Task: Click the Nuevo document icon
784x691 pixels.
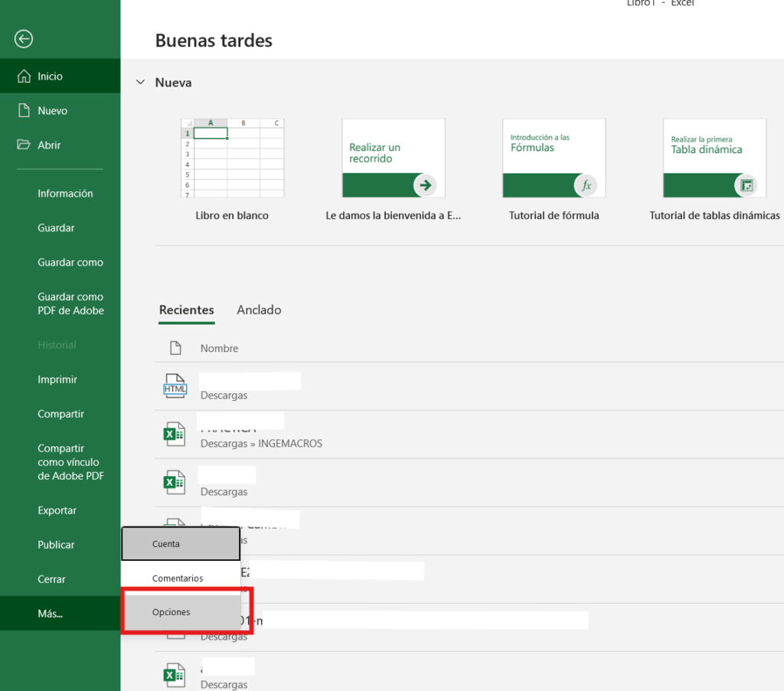Action: tap(24, 110)
